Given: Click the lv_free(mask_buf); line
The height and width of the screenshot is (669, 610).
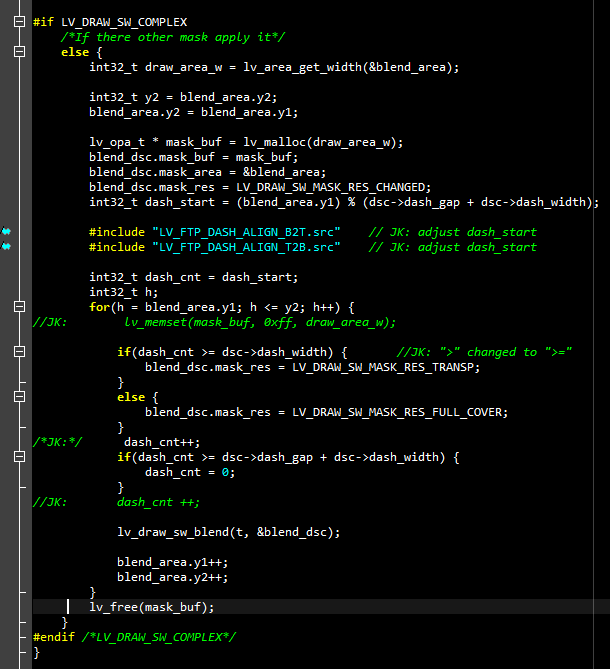Looking at the screenshot, I should pos(151,607).
